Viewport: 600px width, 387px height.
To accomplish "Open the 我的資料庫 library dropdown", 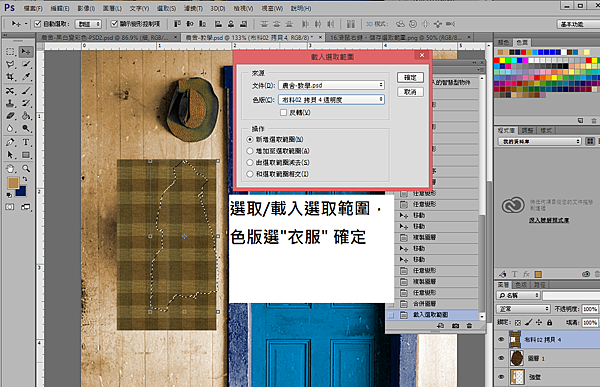I will click(539, 142).
